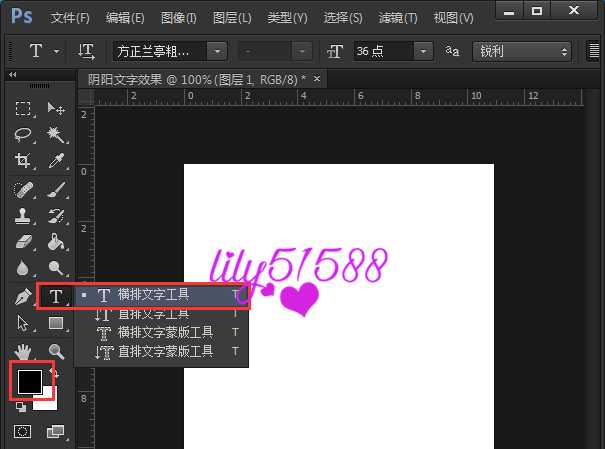
Task: Select the Brush tool
Action: [56, 189]
